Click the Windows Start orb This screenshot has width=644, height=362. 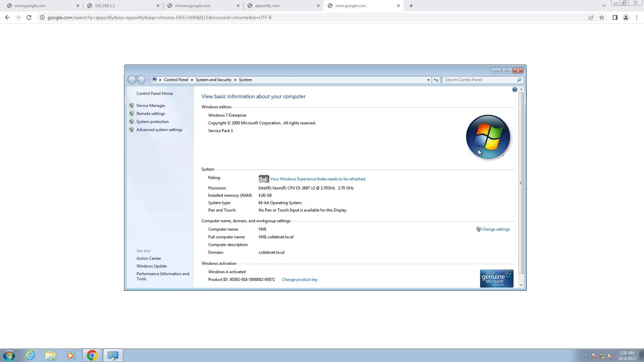9,355
